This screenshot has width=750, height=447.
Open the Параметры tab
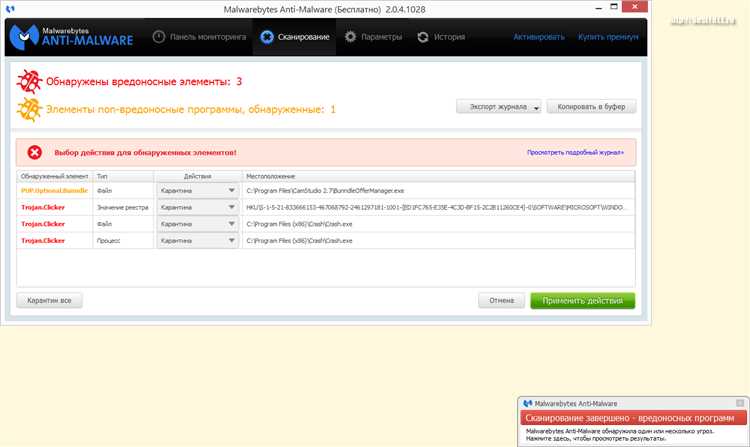[374, 37]
